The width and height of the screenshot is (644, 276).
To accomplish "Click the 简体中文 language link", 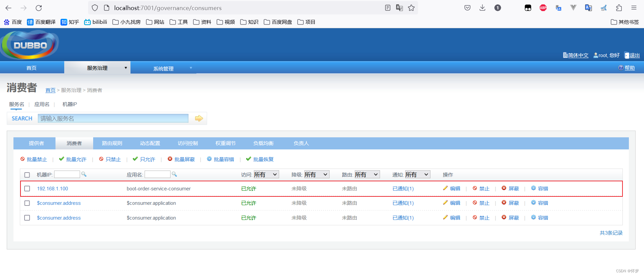I will (578, 55).
